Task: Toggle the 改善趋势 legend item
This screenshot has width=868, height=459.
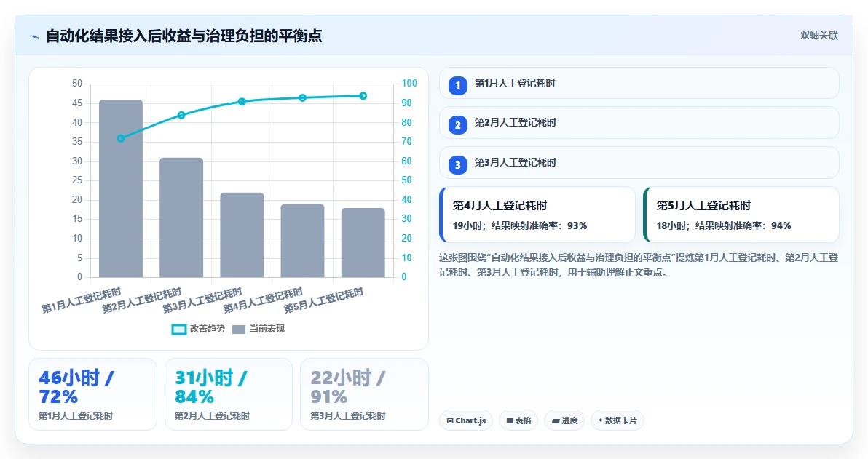Action: [198, 329]
